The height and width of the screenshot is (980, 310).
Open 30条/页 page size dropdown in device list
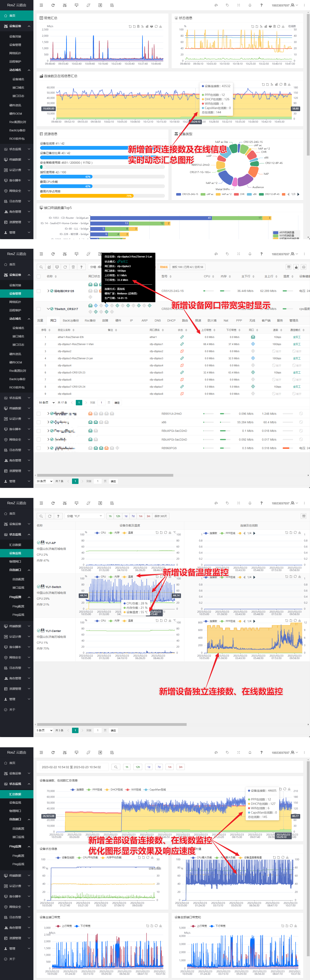pos(44,481)
